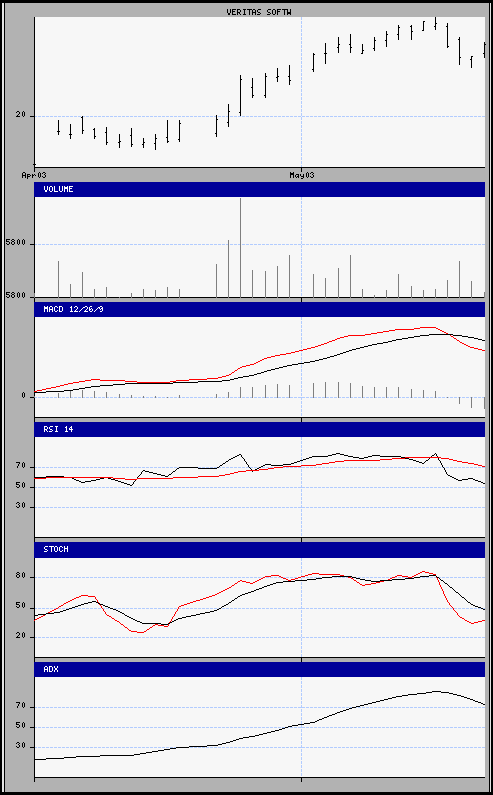Viewport: 493px width, 795px height.
Task: Click the 0 label on MACD axis
Action: (23, 395)
